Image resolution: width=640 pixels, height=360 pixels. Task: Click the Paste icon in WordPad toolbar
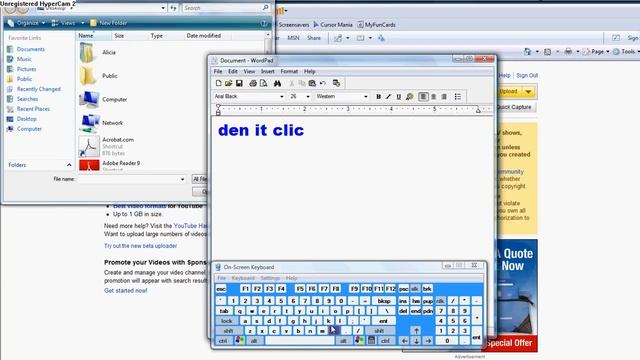tap(312, 83)
